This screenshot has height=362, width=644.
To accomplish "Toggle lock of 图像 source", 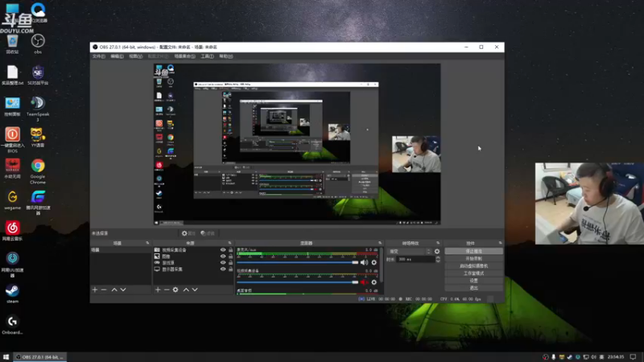I will 230,256.
